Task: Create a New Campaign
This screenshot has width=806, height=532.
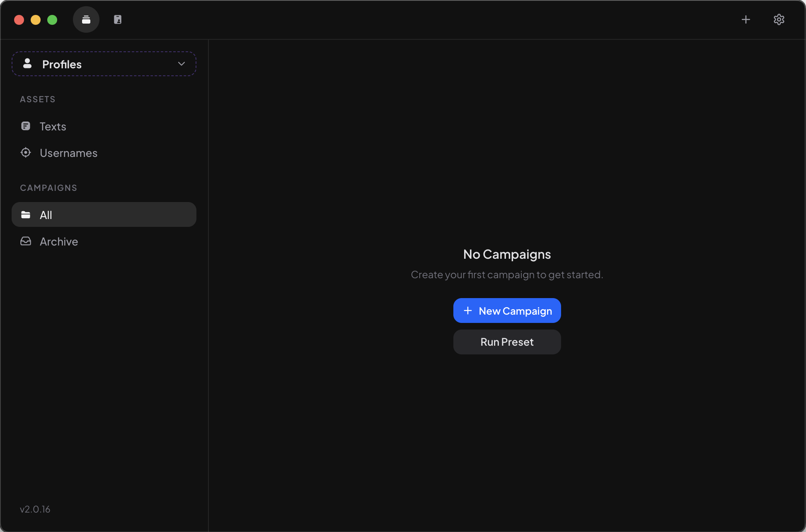Action: [507, 311]
